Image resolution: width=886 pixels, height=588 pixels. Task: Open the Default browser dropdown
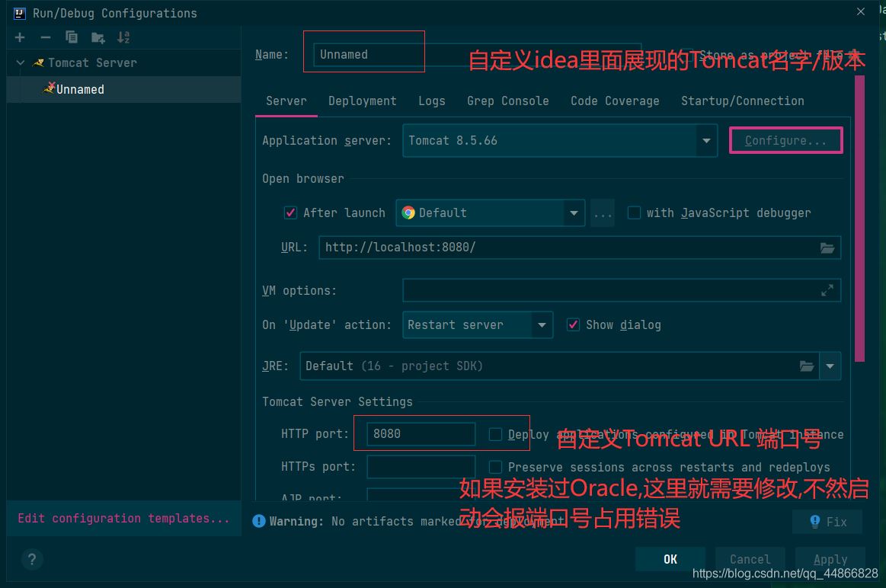click(x=574, y=213)
